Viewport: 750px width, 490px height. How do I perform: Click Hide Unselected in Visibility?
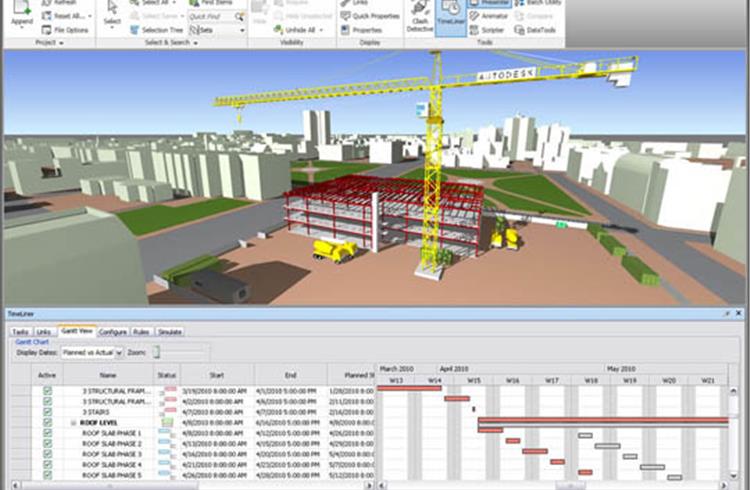(303, 16)
